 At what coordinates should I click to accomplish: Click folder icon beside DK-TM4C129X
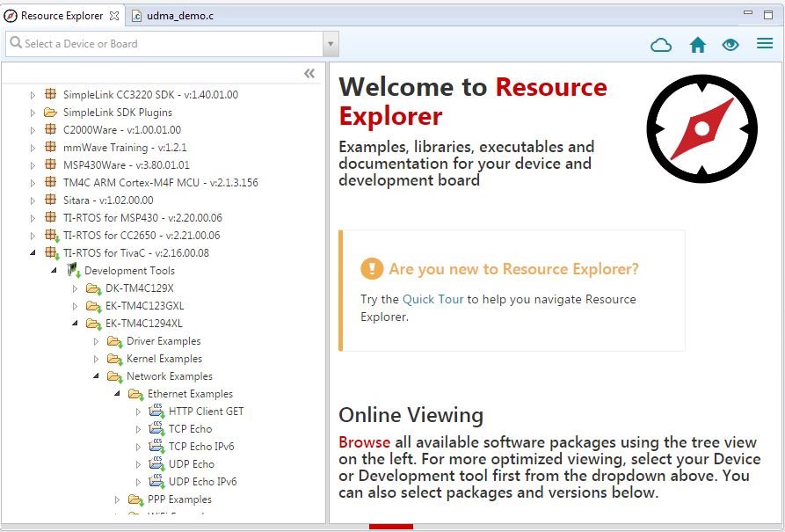pos(93,288)
